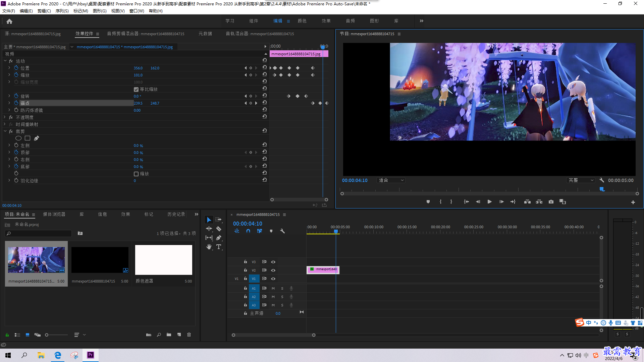The height and width of the screenshot is (362, 644).
Task: Select the 颜色遮罩 white thumbnail
Action: (x=164, y=260)
